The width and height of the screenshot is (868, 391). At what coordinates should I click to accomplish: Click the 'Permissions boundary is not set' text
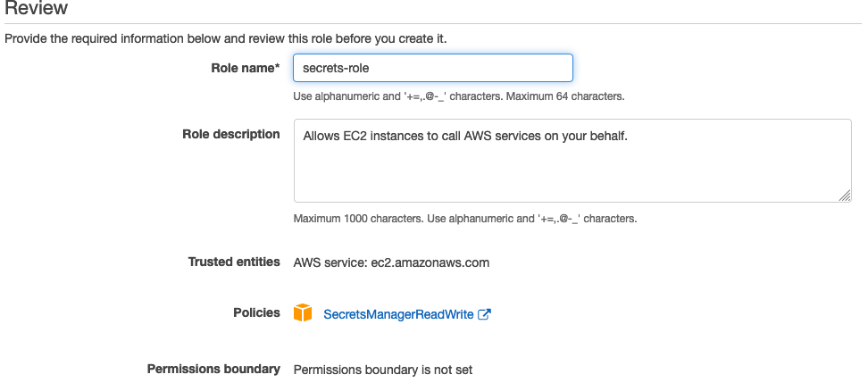383,370
